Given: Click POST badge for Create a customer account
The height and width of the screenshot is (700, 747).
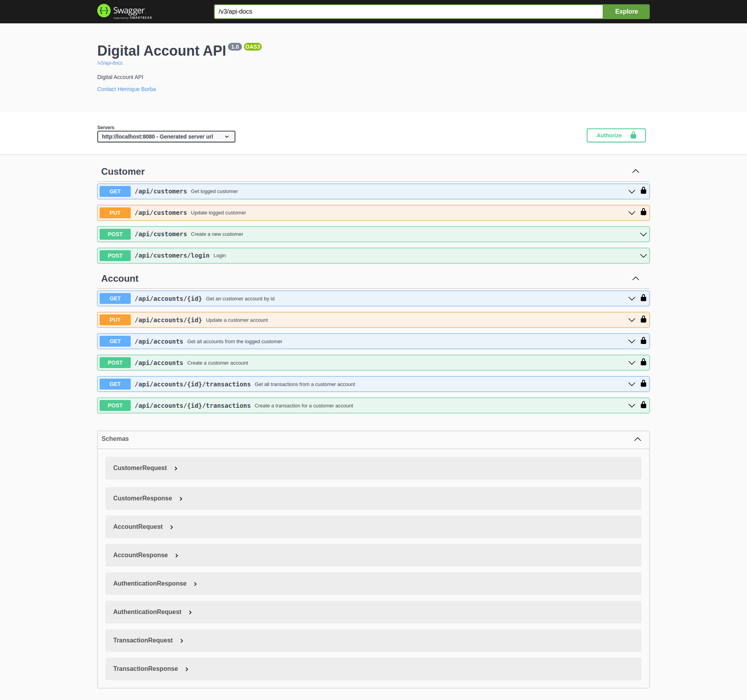Looking at the screenshot, I should point(115,363).
